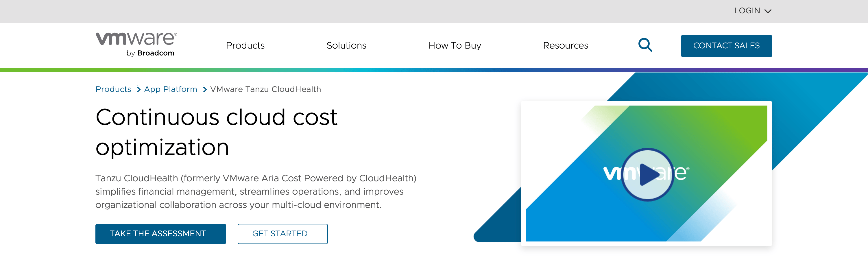Screen dimensions: 868x273
Task: Open the Solutions navigation menu
Action: 346,45
